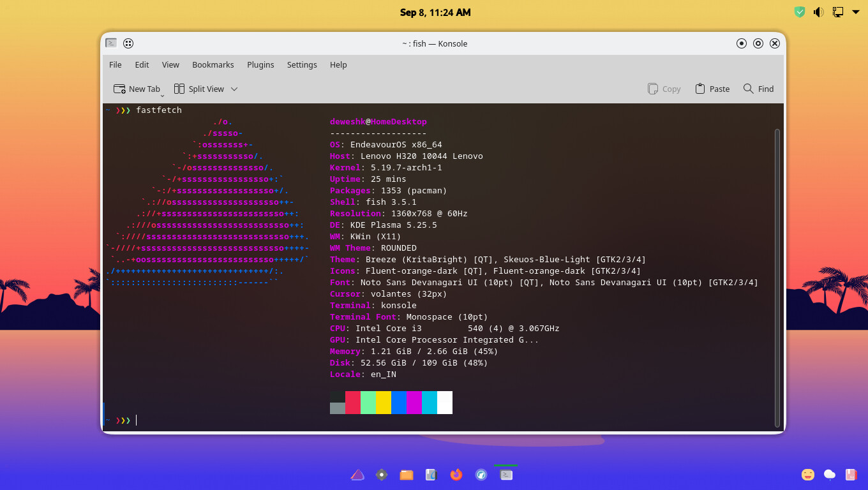Click the terminal vertical scrollbar
Viewport: 868px width, 490px height.
[777, 278]
